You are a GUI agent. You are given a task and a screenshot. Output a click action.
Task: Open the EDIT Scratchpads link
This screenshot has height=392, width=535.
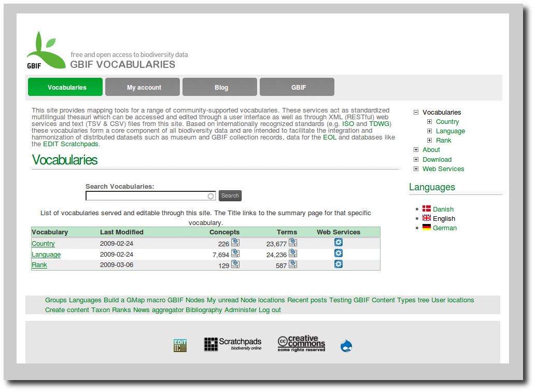[x=71, y=144]
